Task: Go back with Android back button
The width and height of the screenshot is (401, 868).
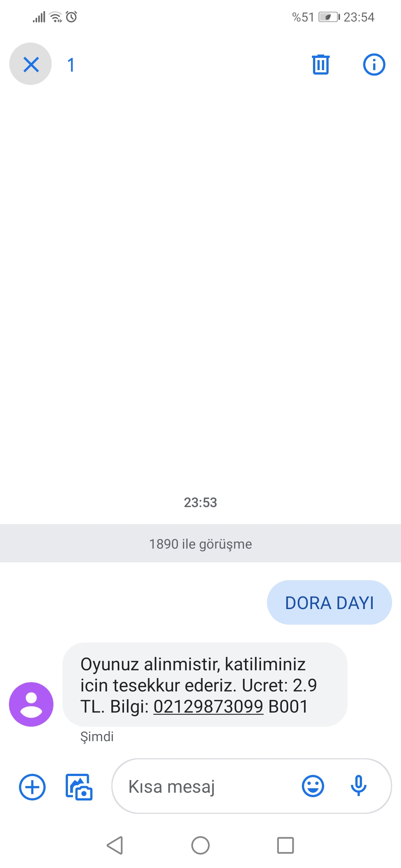Action: coord(115,845)
